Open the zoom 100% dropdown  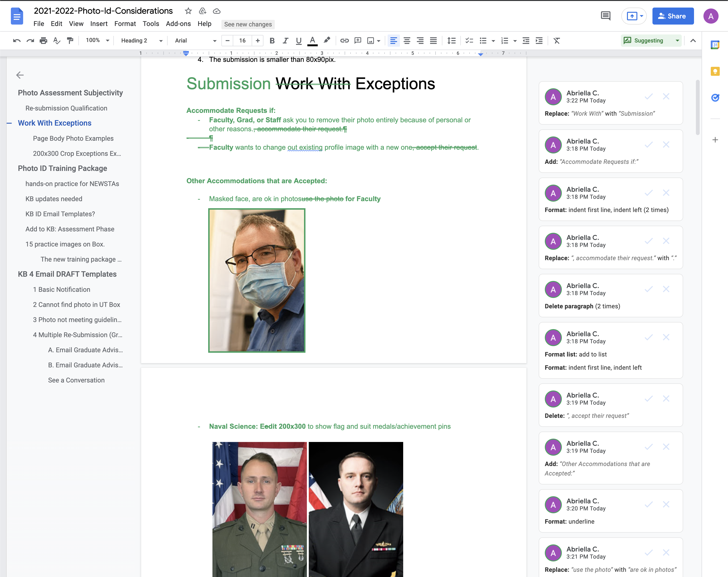click(x=97, y=41)
